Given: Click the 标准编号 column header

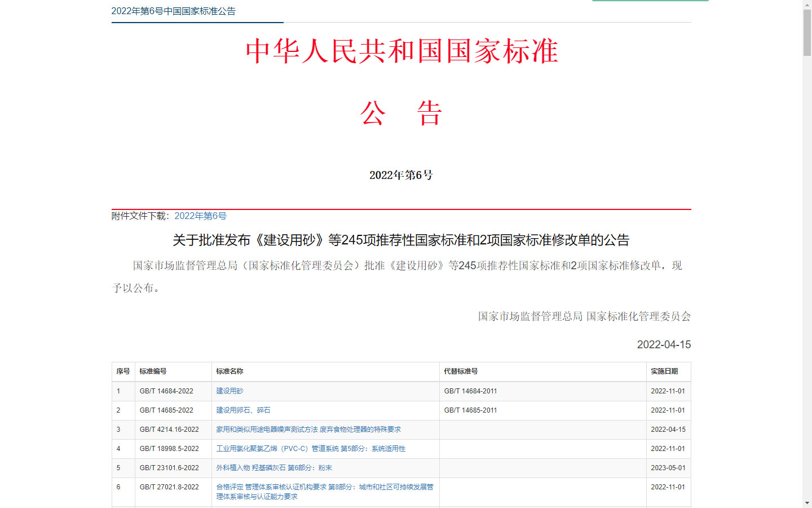Looking at the screenshot, I should 153,371.
